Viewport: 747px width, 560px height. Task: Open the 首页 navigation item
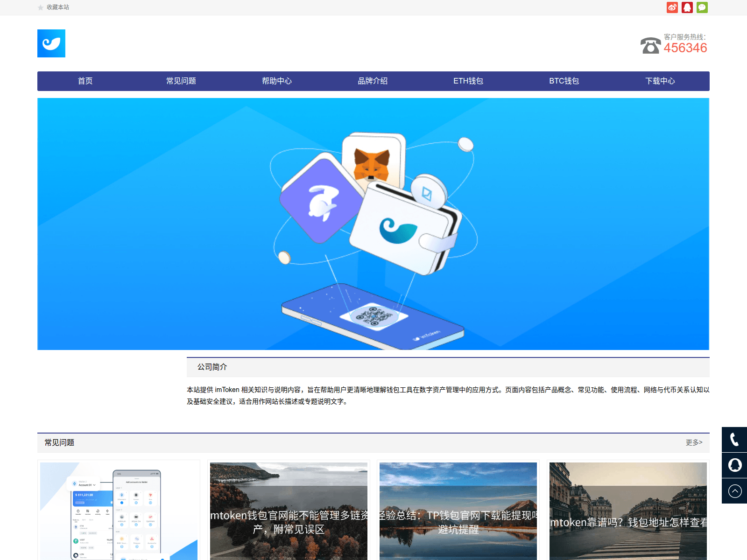click(85, 81)
